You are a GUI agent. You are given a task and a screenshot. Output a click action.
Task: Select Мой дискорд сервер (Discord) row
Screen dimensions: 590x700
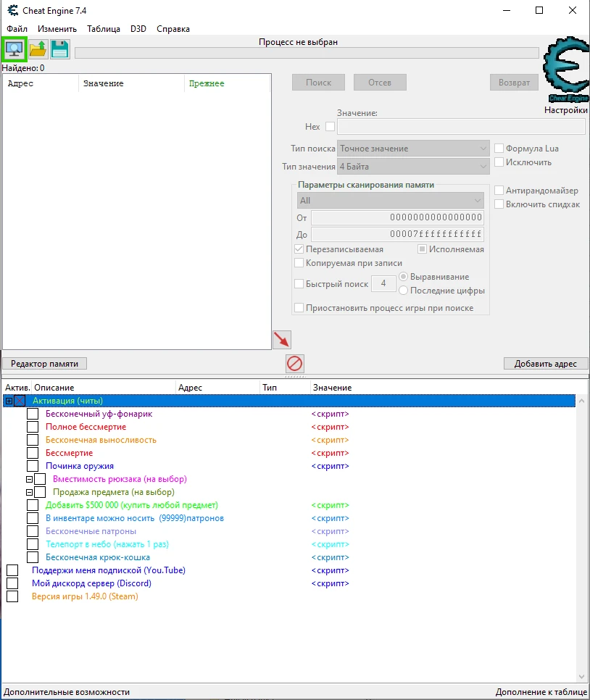point(91,583)
